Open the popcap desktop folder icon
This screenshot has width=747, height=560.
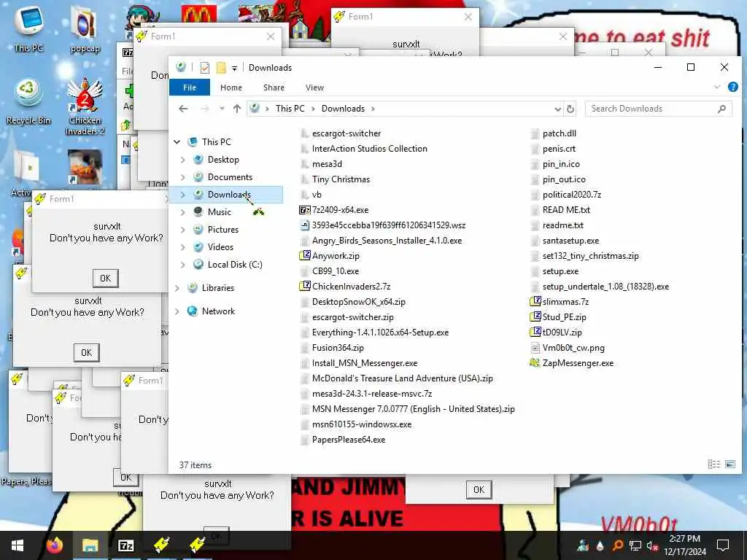tap(85, 29)
